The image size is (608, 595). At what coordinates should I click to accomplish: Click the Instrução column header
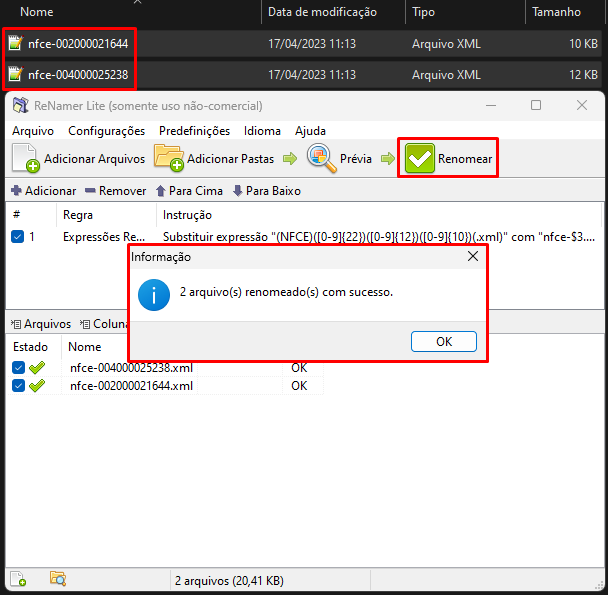point(187,215)
